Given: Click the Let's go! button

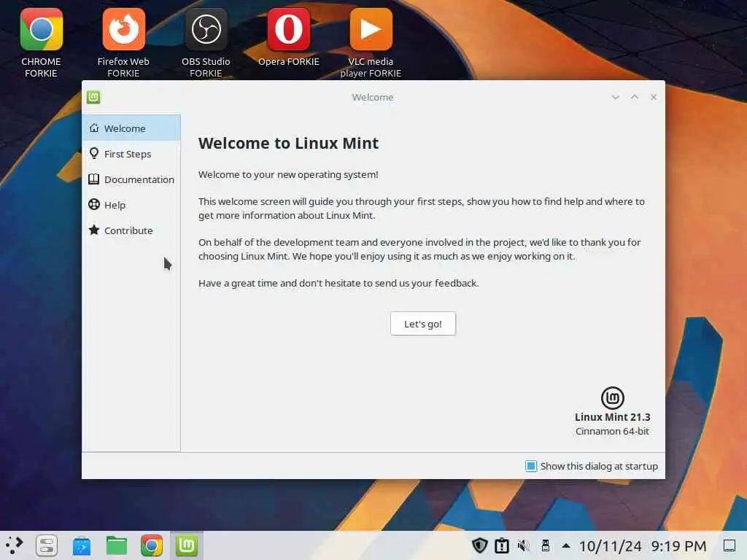Looking at the screenshot, I should coord(423,324).
